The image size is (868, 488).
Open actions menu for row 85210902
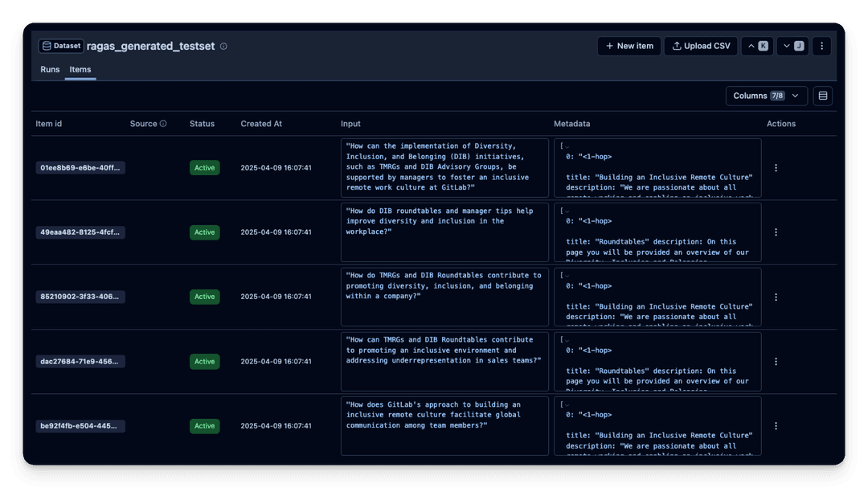coord(776,297)
